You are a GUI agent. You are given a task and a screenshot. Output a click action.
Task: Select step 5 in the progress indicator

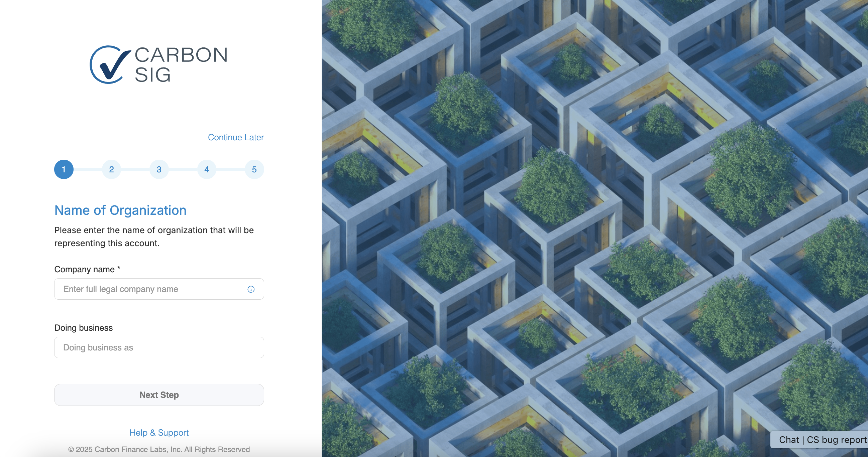click(254, 169)
